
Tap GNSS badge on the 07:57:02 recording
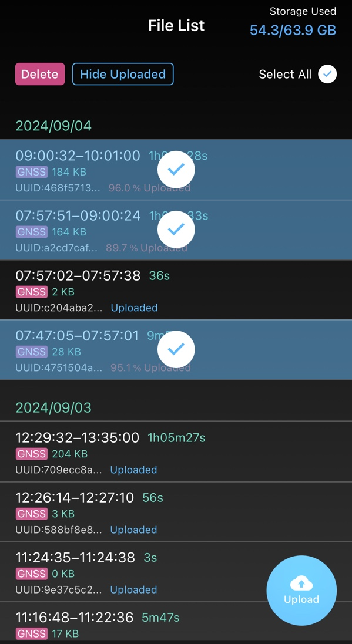point(31,292)
